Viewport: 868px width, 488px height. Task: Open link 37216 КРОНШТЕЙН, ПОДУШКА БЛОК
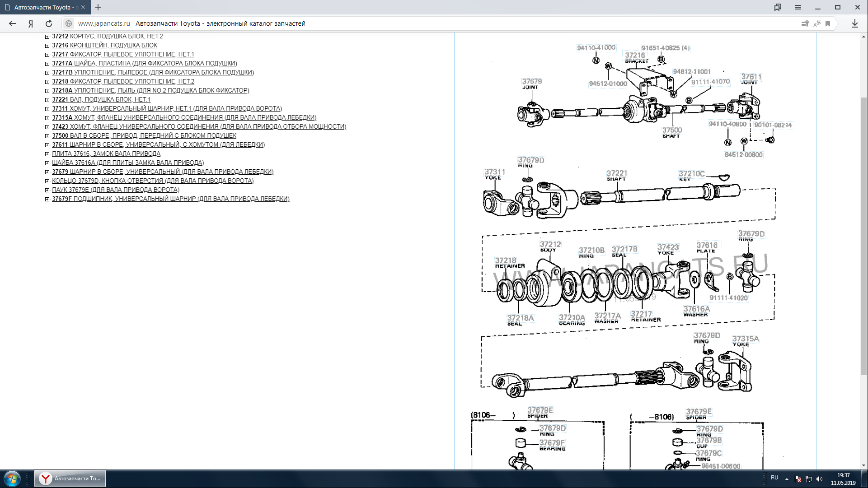104,45
